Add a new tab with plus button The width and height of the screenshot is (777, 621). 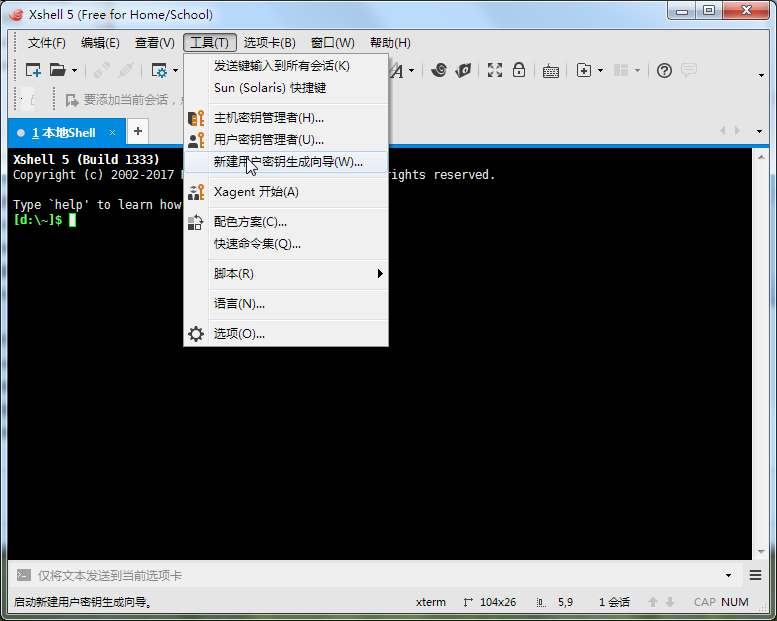(x=138, y=131)
